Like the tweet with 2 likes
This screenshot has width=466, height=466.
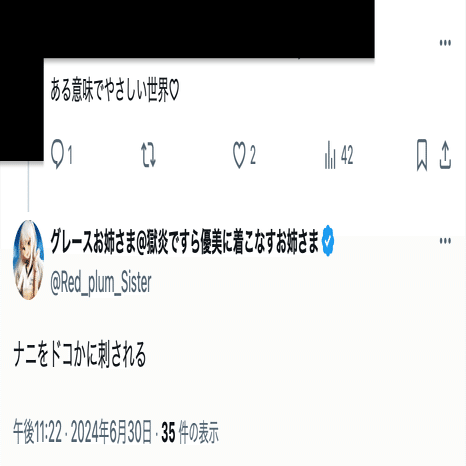point(239,155)
